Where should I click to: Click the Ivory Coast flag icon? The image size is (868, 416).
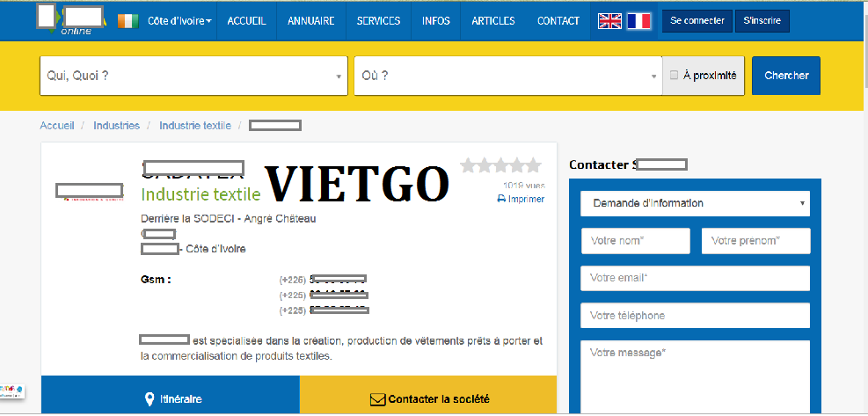click(128, 21)
